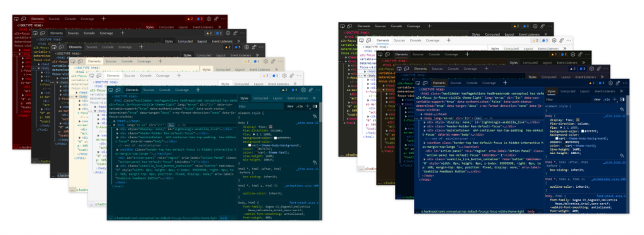
Task: Switch to Computed tab in teal window
Action: pyautogui.click(x=260, y=98)
